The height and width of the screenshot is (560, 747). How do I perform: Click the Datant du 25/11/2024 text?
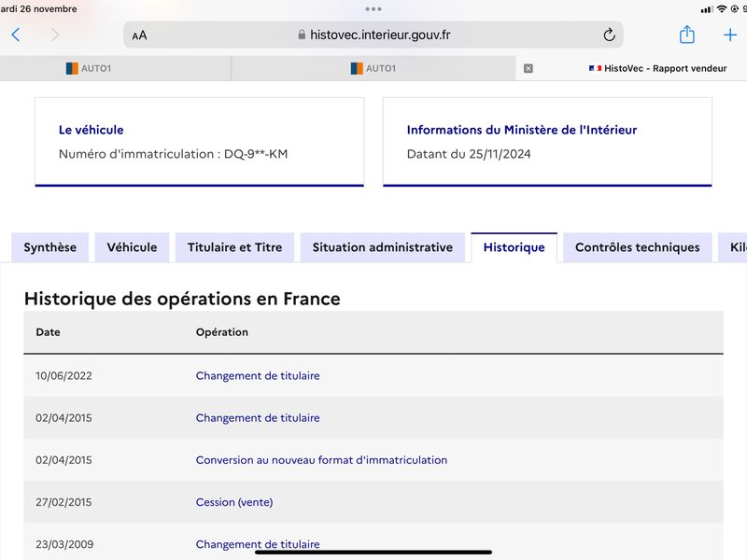pyautogui.click(x=469, y=154)
